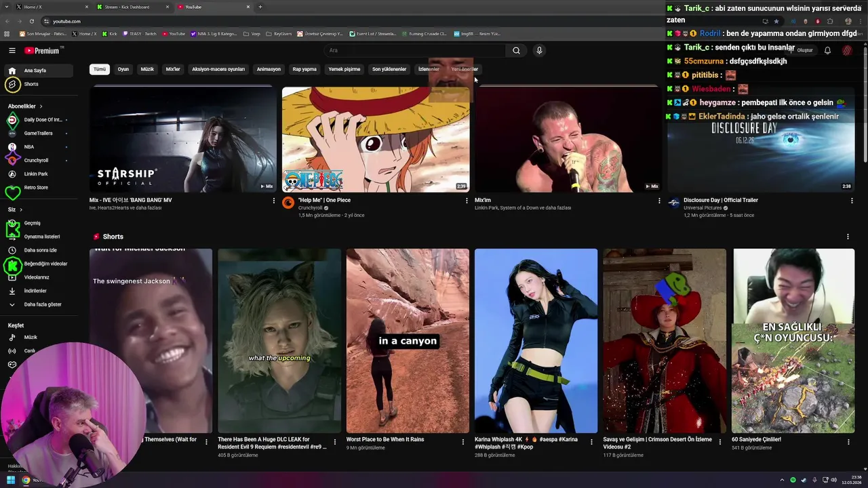The width and height of the screenshot is (868, 488).
Task: Open Geçmiş history
Action: 39,223
